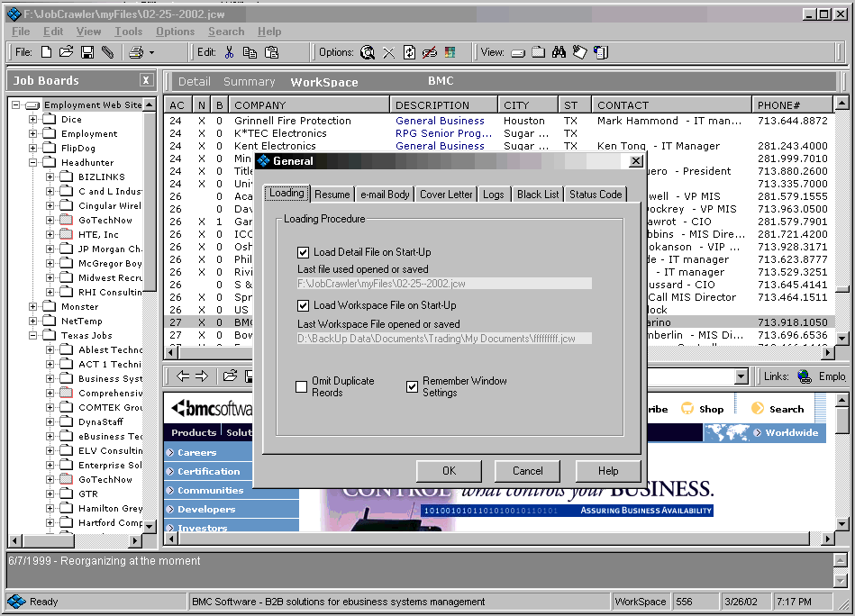Enable Omit Duplicate Records
The image size is (855, 616).
(x=302, y=387)
